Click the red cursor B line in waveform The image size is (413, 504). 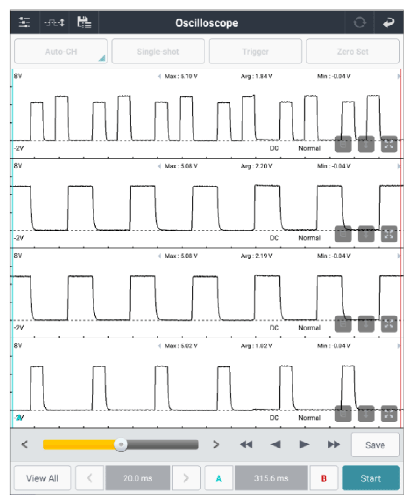coord(400,248)
